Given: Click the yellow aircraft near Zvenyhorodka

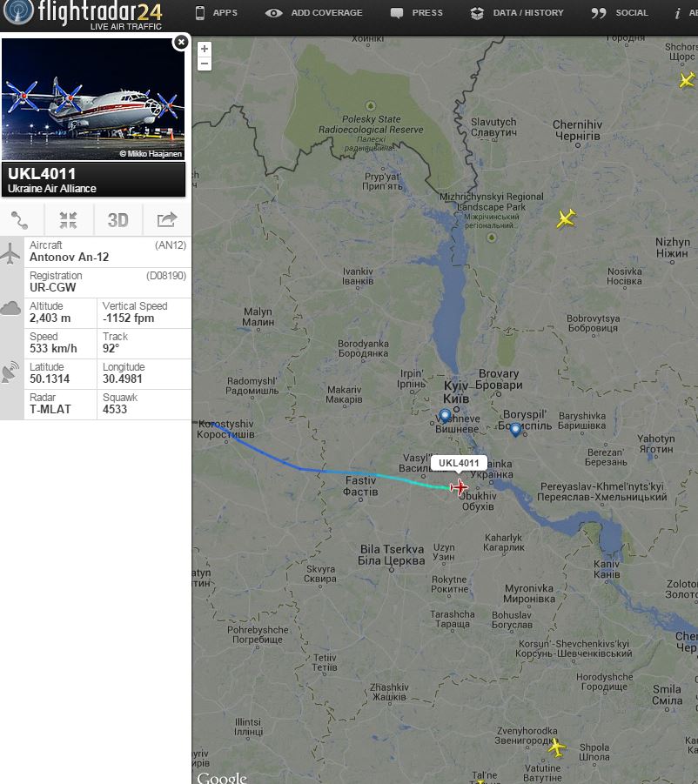Looking at the screenshot, I should (556, 748).
